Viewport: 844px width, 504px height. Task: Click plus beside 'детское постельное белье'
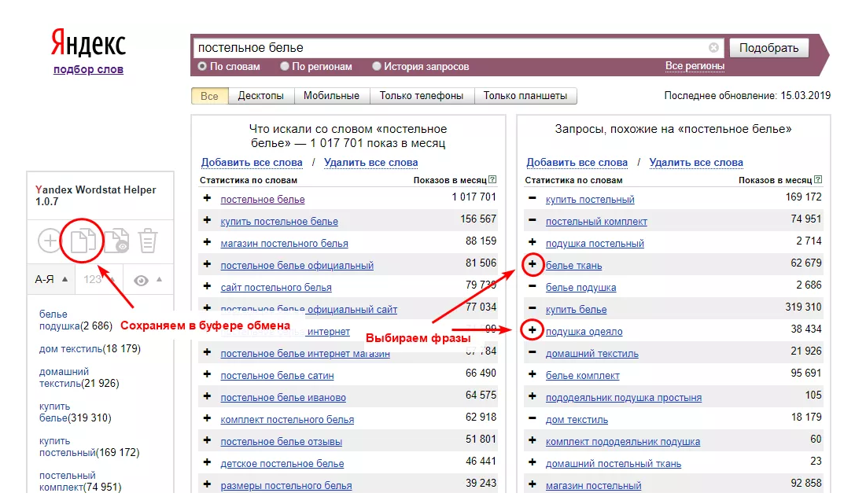(x=207, y=463)
